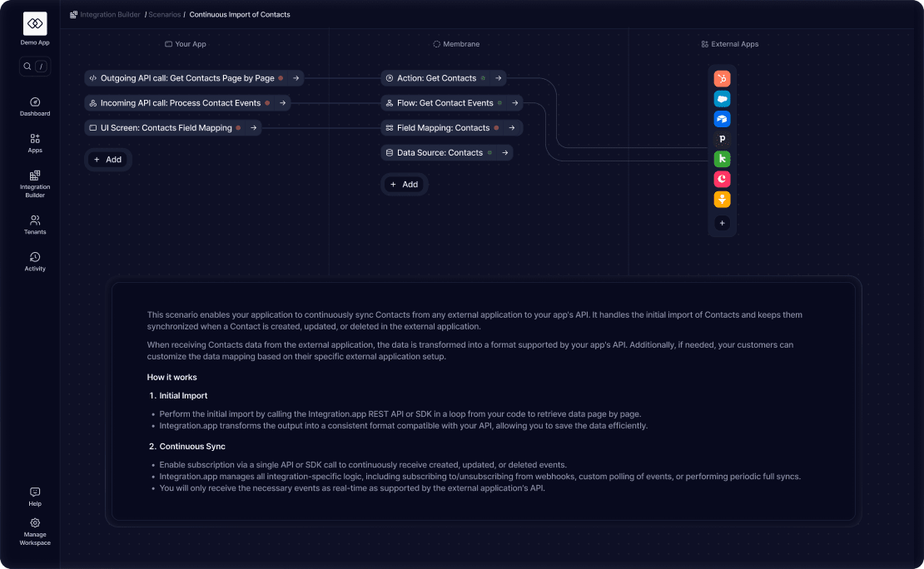Select the green Keap app icon

pos(722,159)
